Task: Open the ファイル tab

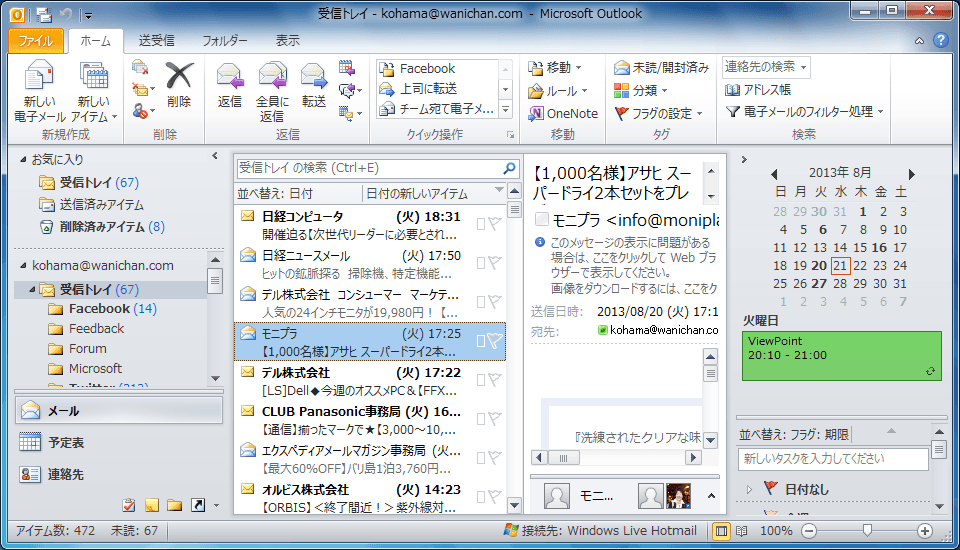Action: (x=36, y=41)
